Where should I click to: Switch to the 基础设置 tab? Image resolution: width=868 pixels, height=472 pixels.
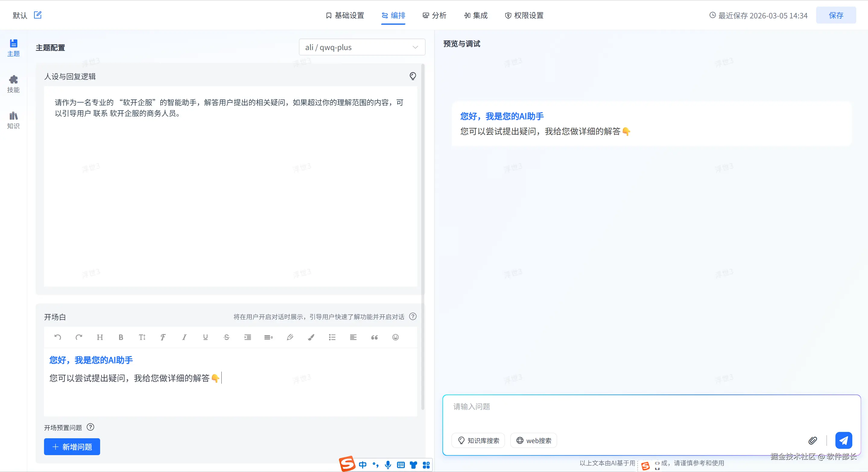345,15
